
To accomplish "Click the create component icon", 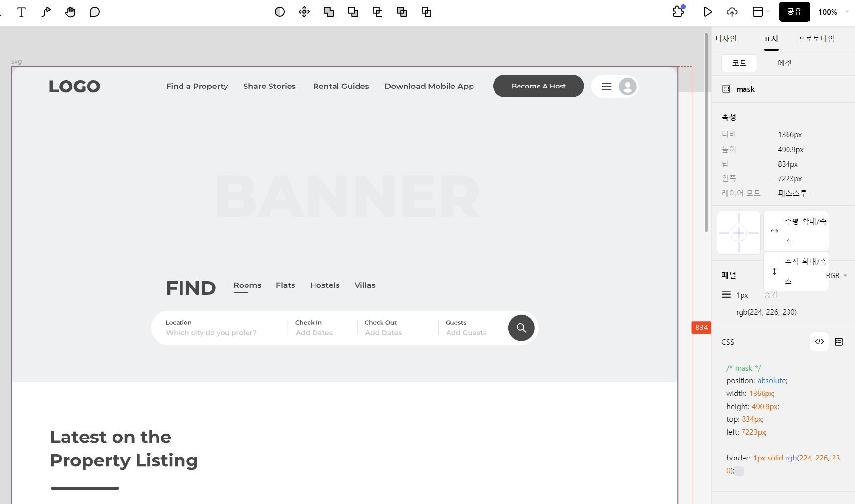I will click(304, 12).
